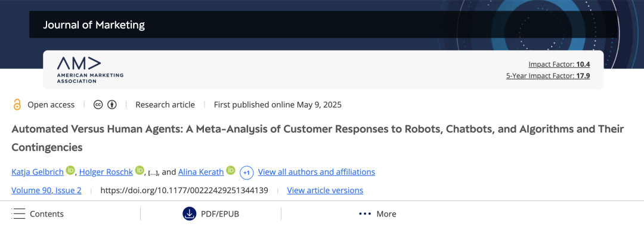Click the Creative Commons CC icon

(98, 105)
